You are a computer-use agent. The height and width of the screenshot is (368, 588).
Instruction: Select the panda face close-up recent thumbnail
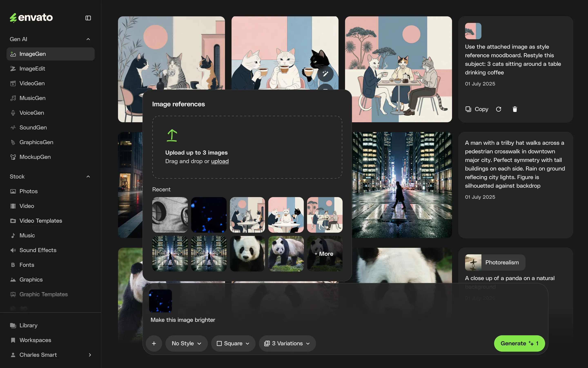click(x=247, y=254)
